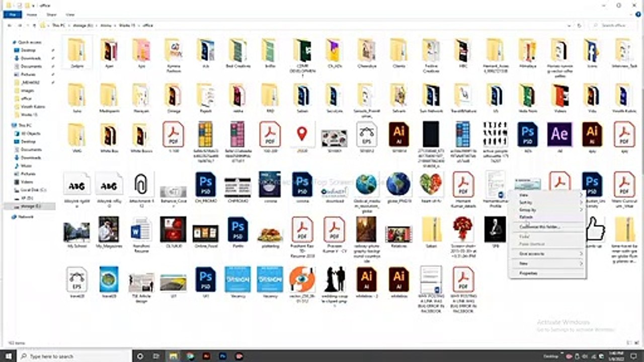Select Quick access in the navigation pane
This screenshot has height=362, width=644.
click(29, 43)
